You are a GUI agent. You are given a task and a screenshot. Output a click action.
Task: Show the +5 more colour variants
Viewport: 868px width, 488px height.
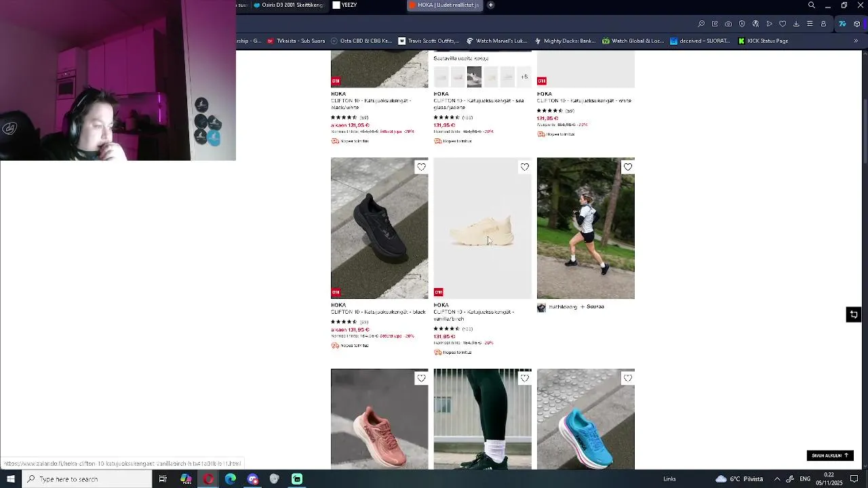click(524, 77)
